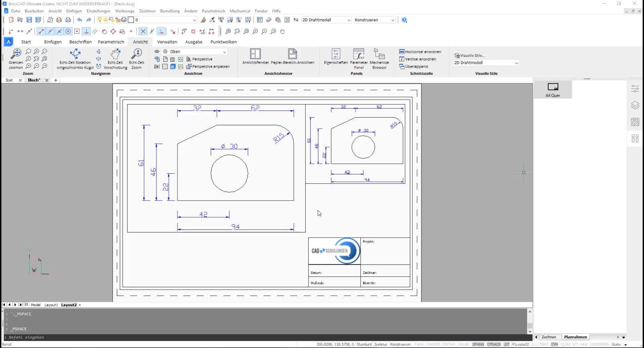Click Überlappend
644x348 pixels.
[413, 67]
